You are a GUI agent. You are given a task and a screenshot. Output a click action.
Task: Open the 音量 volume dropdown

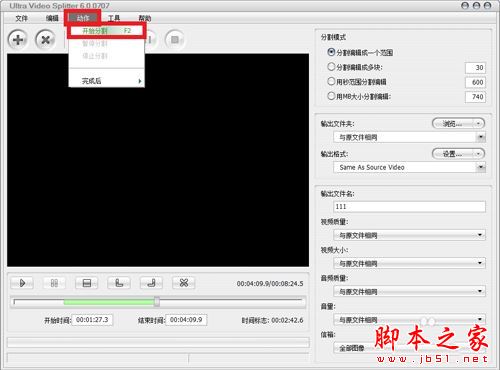coord(409,320)
